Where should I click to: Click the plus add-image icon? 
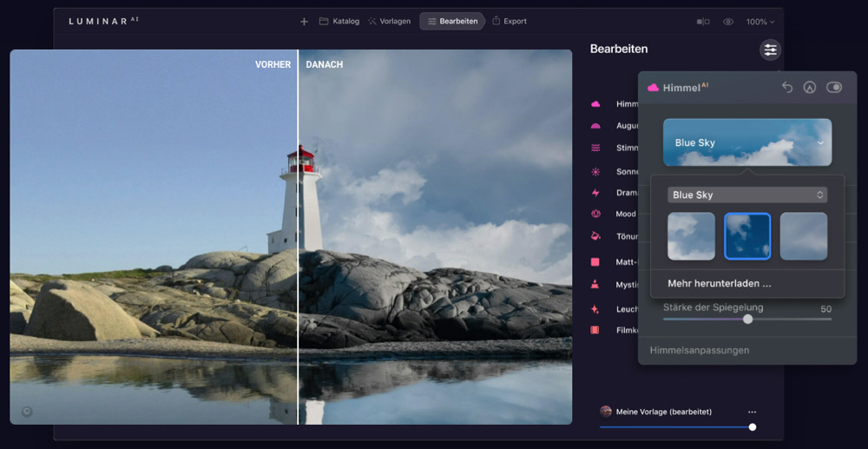point(304,22)
